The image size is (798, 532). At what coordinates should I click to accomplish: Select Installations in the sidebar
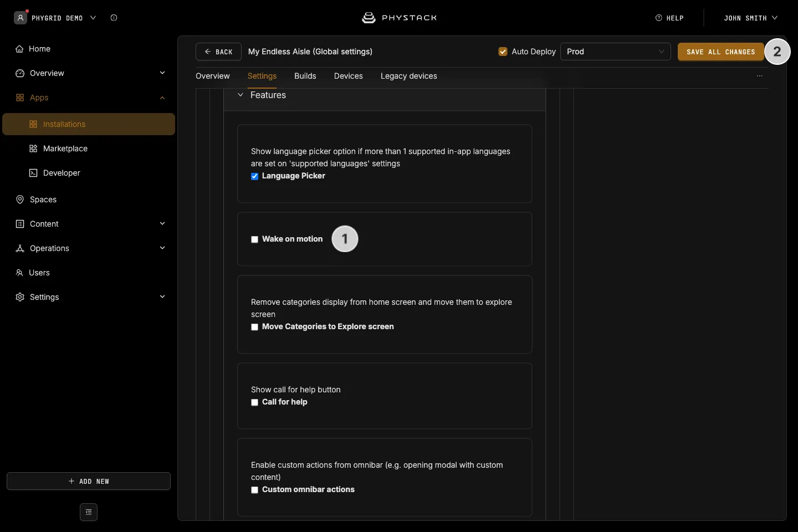pyautogui.click(x=89, y=124)
